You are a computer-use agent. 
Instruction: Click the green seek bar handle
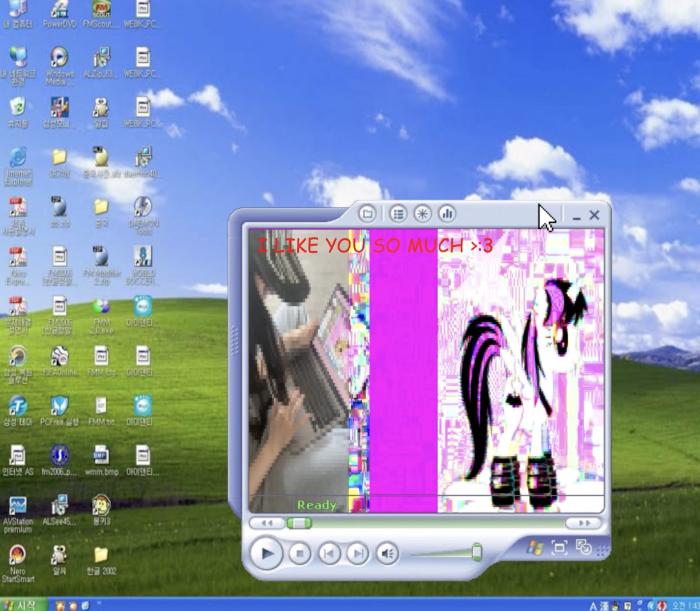click(300, 523)
